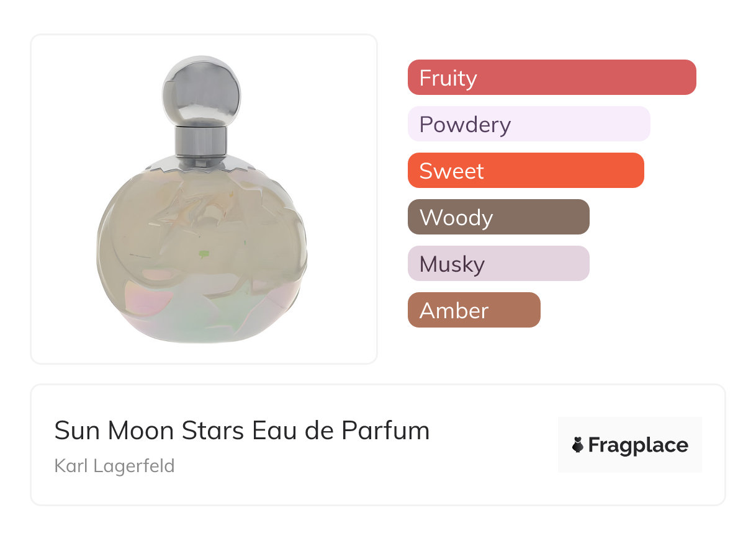Open the Karl Lagerfeld brand name

[x=114, y=465]
